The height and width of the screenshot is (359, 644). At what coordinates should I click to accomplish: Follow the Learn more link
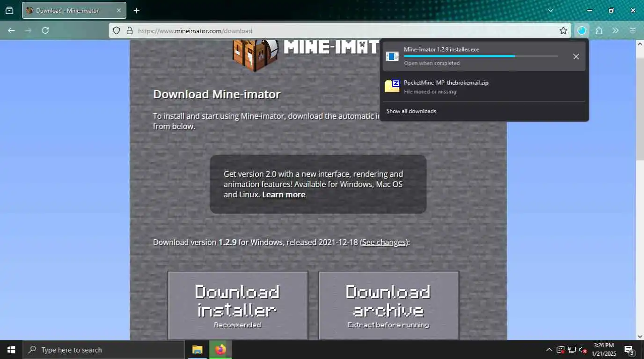coord(284,195)
